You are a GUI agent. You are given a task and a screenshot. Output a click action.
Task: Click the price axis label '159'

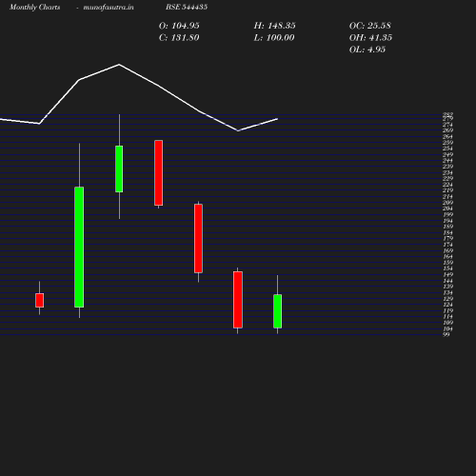click(x=447, y=263)
